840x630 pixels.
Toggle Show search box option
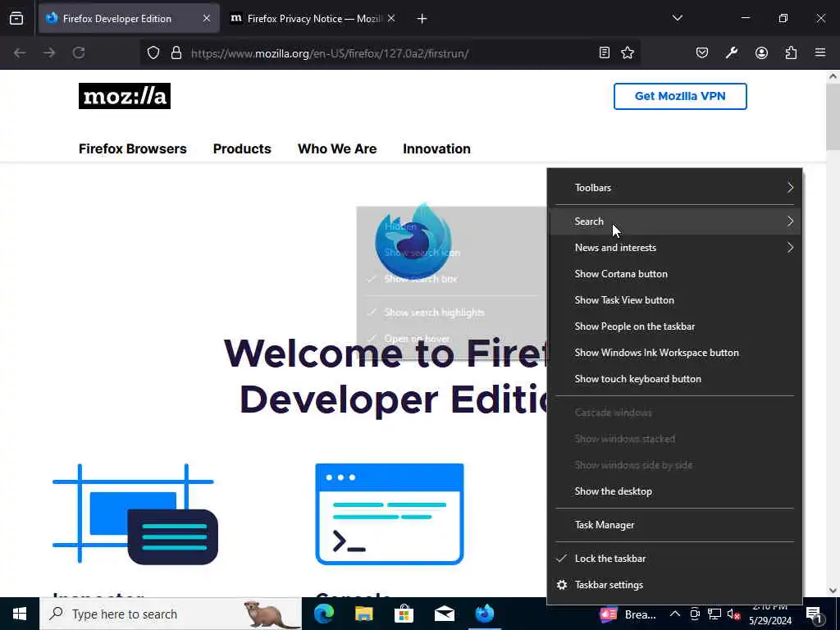click(x=452, y=279)
